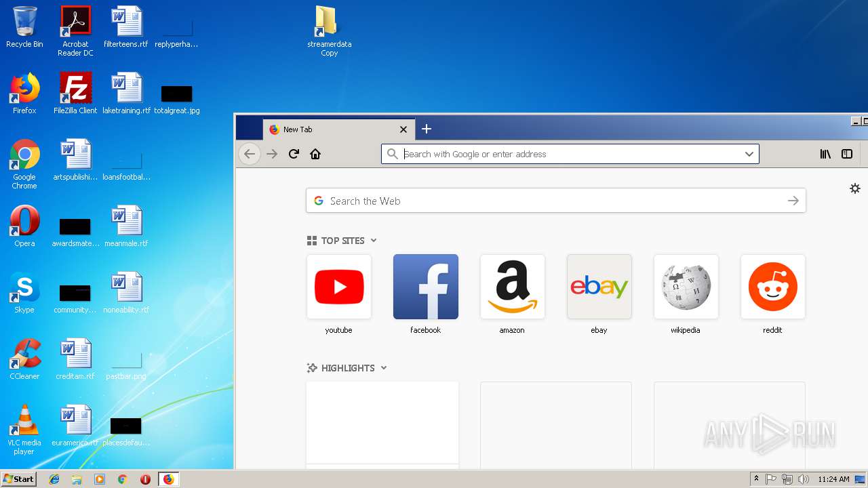Image resolution: width=868 pixels, height=488 pixels.
Task: Submit search with the arrow button
Action: pyautogui.click(x=793, y=201)
